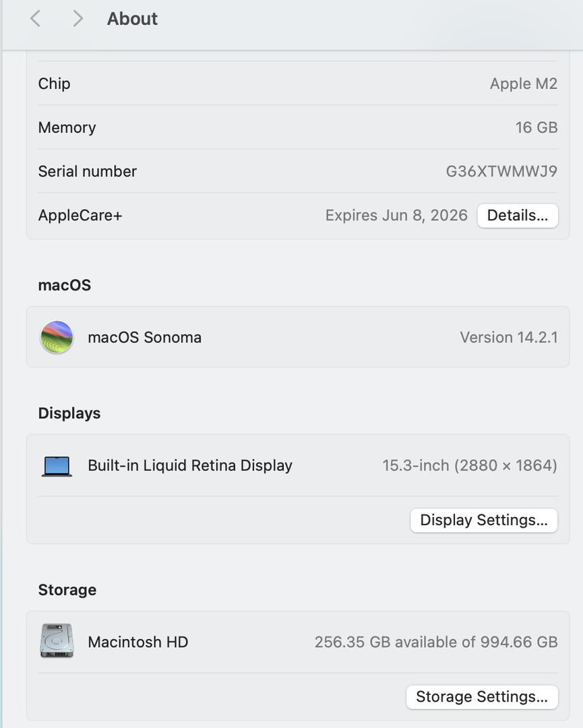Open Display Settings
The width and height of the screenshot is (583, 728).
coord(483,520)
